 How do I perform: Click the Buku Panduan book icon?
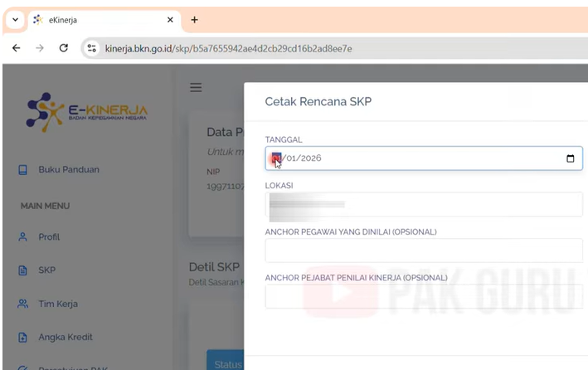(23, 169)
